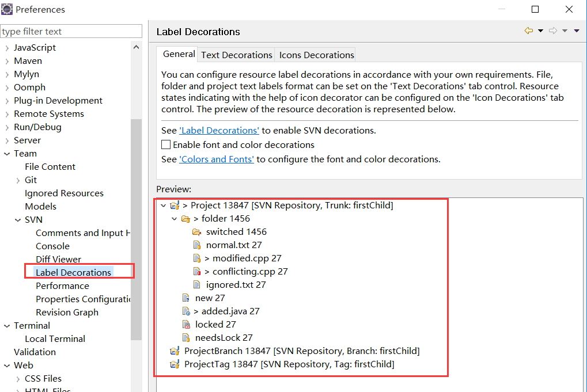Select the Remote Systems category

pyautogui.click(x=49, y=114)
